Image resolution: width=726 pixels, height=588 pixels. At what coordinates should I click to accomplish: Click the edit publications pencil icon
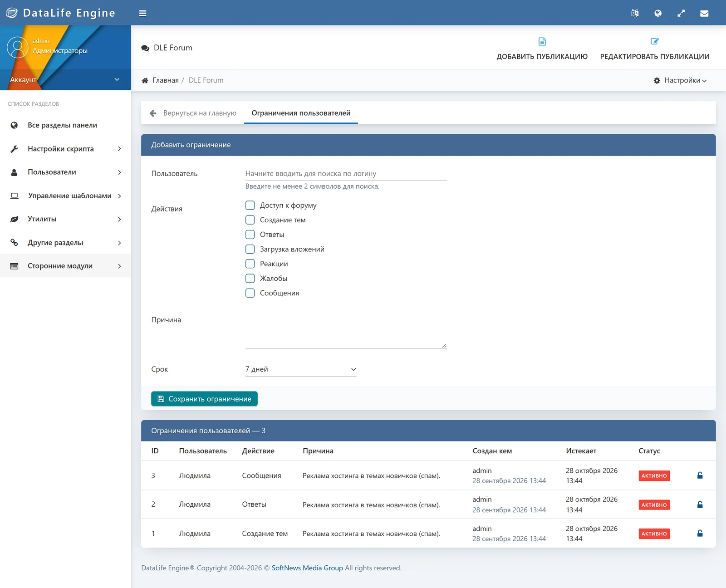click(x=655, y=41)
